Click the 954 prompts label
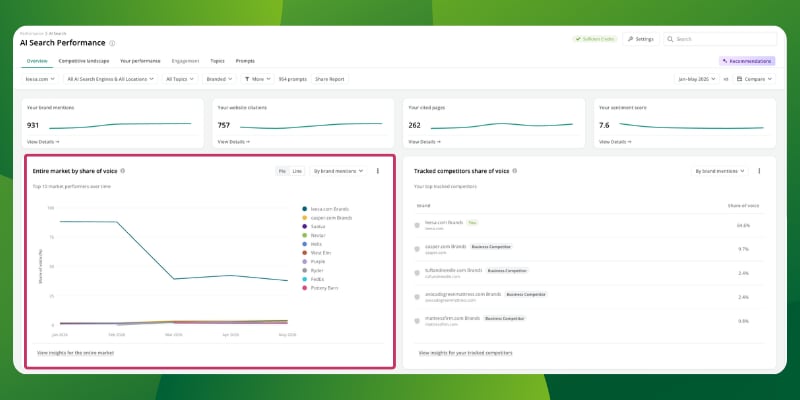The image size is (800, 400). point(293,79)
